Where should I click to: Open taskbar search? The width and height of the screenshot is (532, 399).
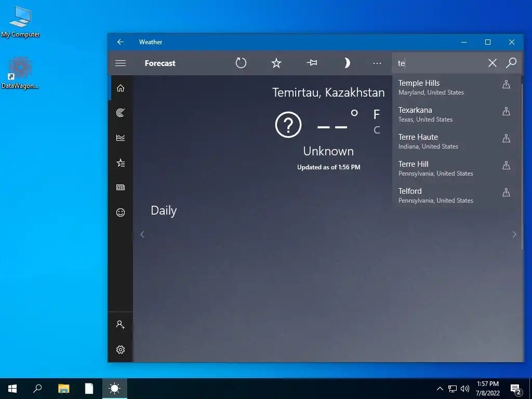(x=37, y=389)
